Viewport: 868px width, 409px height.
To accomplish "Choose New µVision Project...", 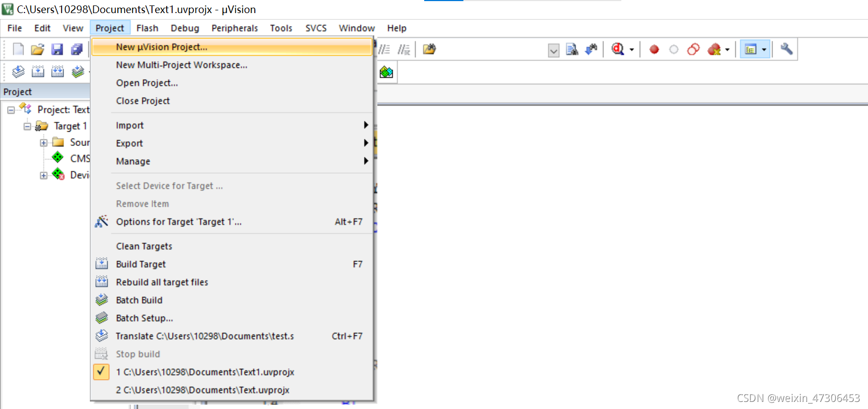I will pyautogui.click(x=232, y=47).
